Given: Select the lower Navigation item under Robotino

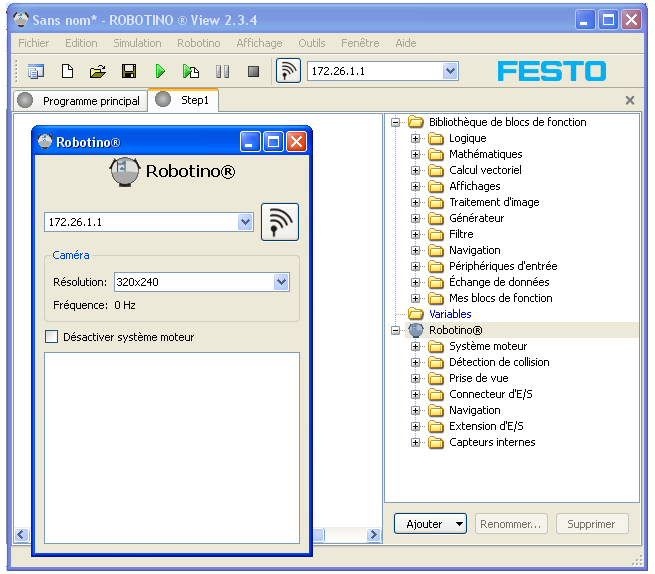Looking at the screenshot, I should click(x=475, y=411).
